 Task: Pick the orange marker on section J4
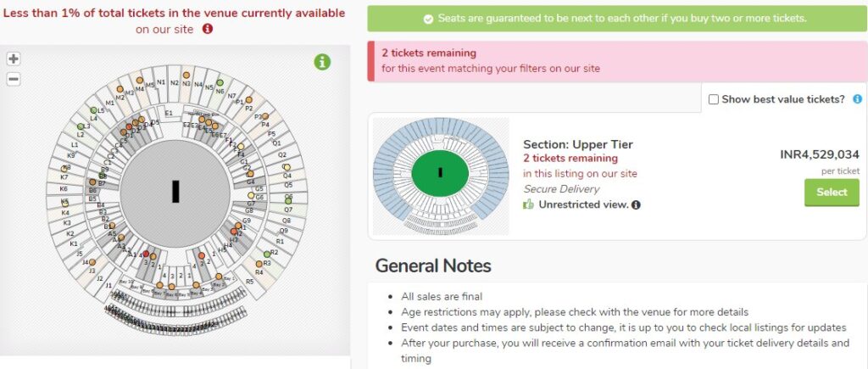[x=92, y=262]
